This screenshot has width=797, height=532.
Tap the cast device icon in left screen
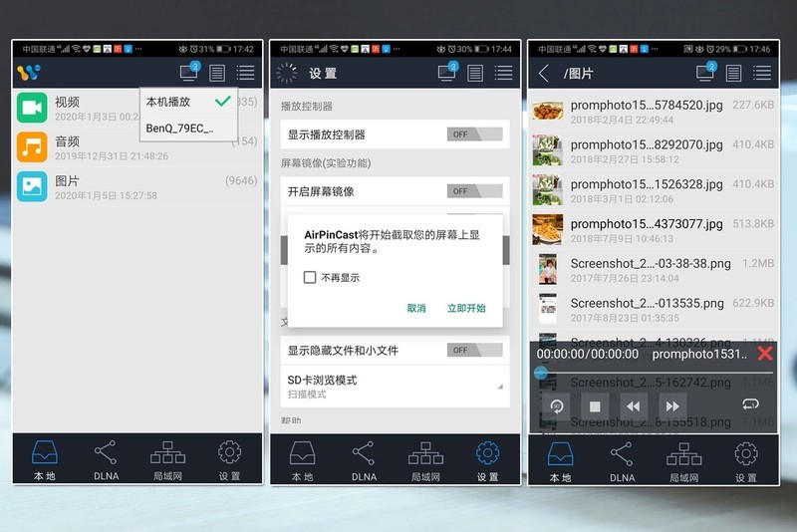pyautogui.click(x=190, y=72)
